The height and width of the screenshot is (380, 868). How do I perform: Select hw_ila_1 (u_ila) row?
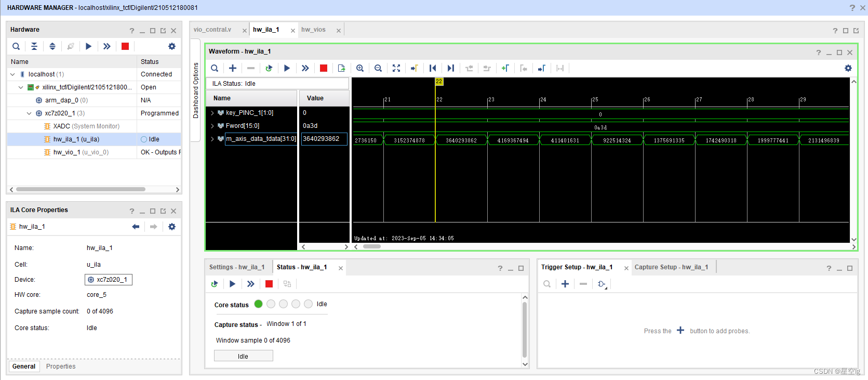94,139
